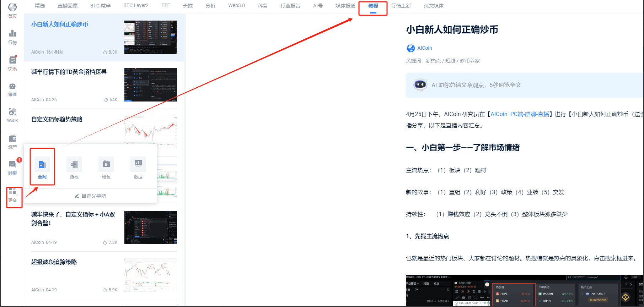Click the AI summary robot icon

pos(420,85)
